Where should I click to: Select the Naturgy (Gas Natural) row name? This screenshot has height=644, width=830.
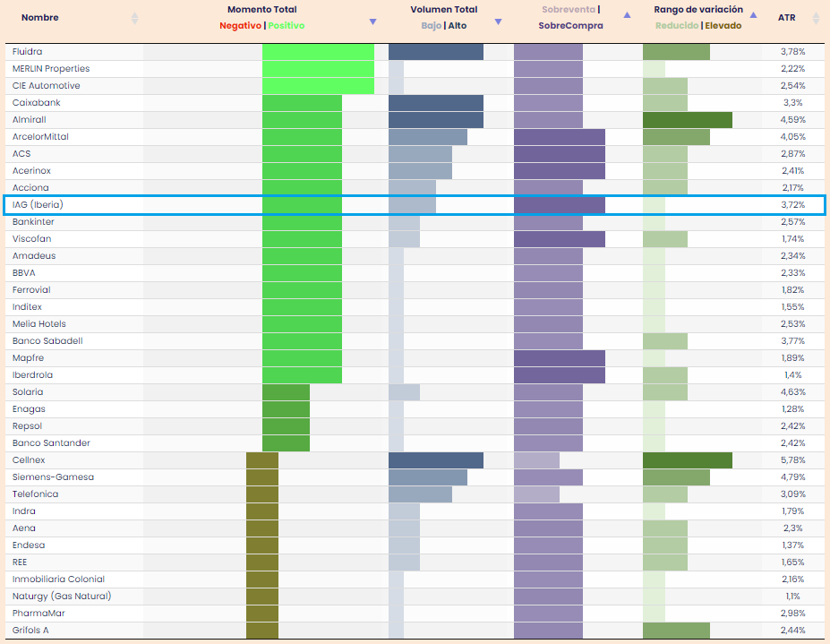tap(62, 596)
